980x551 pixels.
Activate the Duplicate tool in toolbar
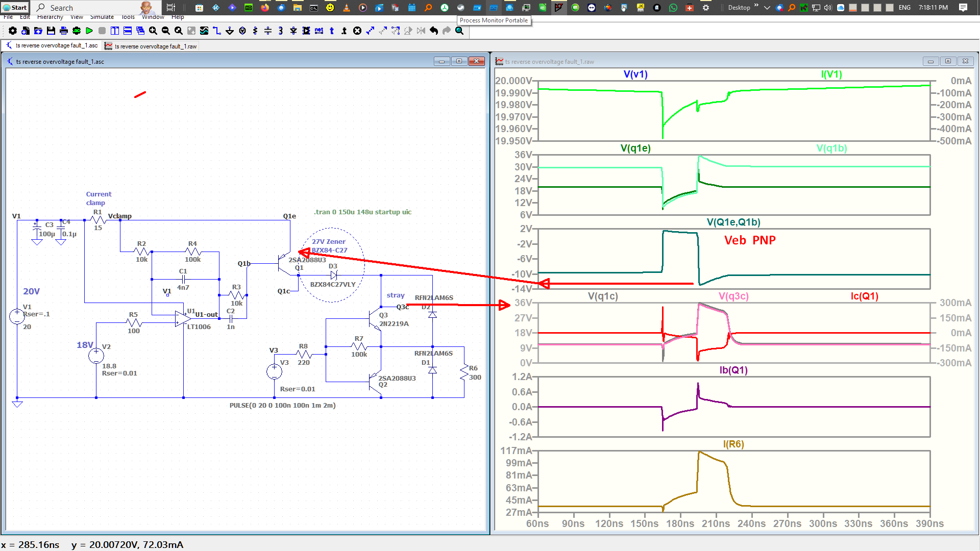pos(370,31)
